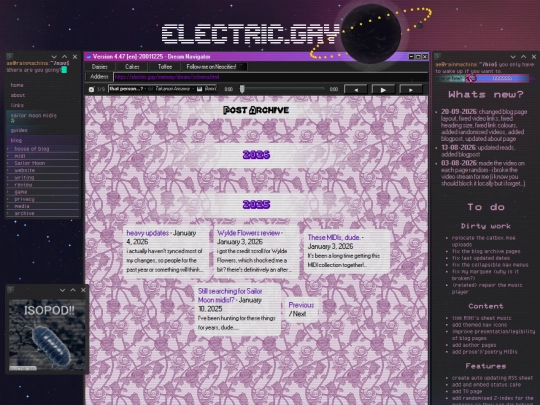540x405 pixels.
Task: Click the 'Follow me on Neocities!' tab
Action: click(214, 67)
